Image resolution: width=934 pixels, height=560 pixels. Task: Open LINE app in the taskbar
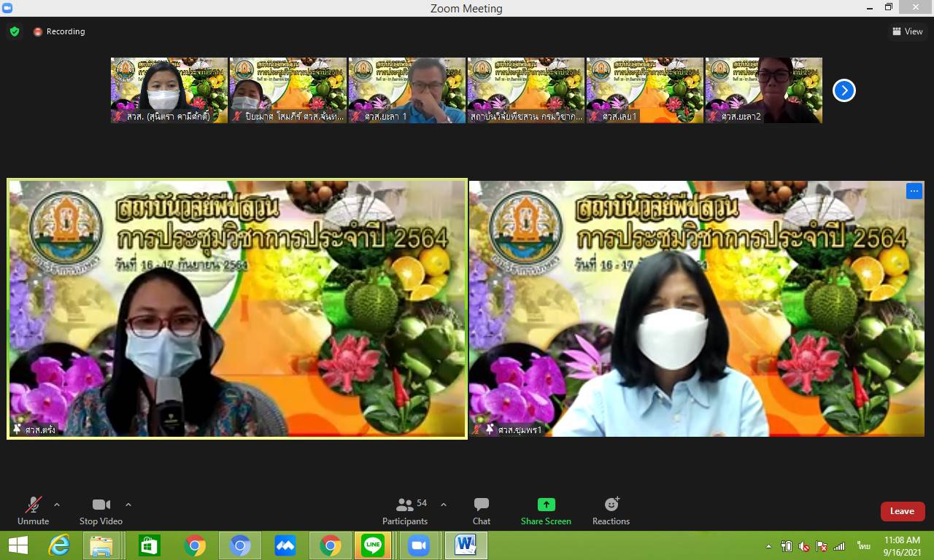coord(373,545)
